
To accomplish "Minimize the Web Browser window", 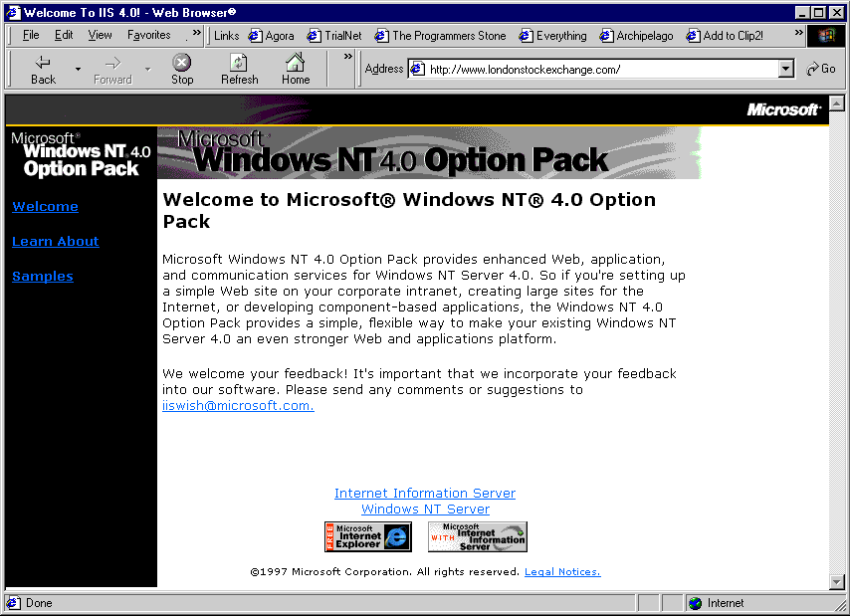I will tap(803, 13).
